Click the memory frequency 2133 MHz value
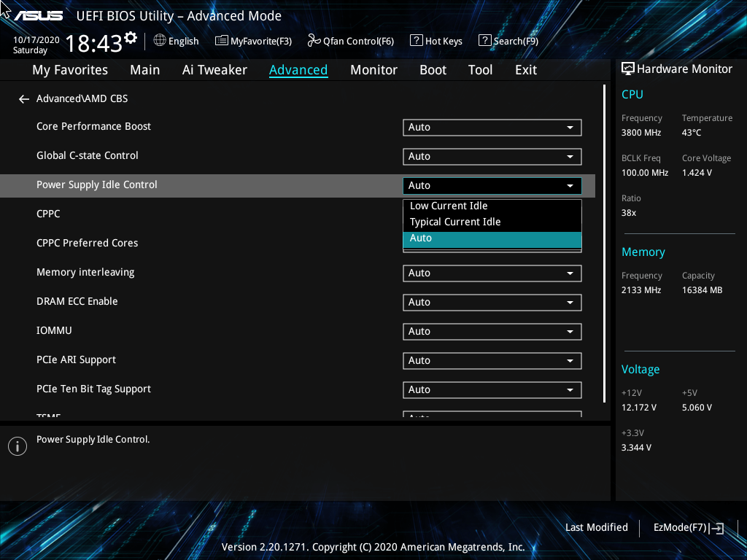This screenshot has width=747, height=560. coord(641,290)
